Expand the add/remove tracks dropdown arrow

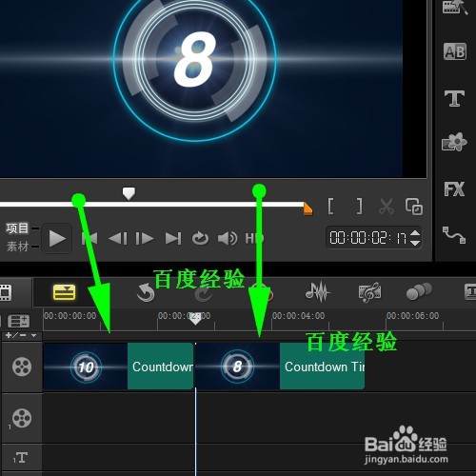(x=33, y=335)
